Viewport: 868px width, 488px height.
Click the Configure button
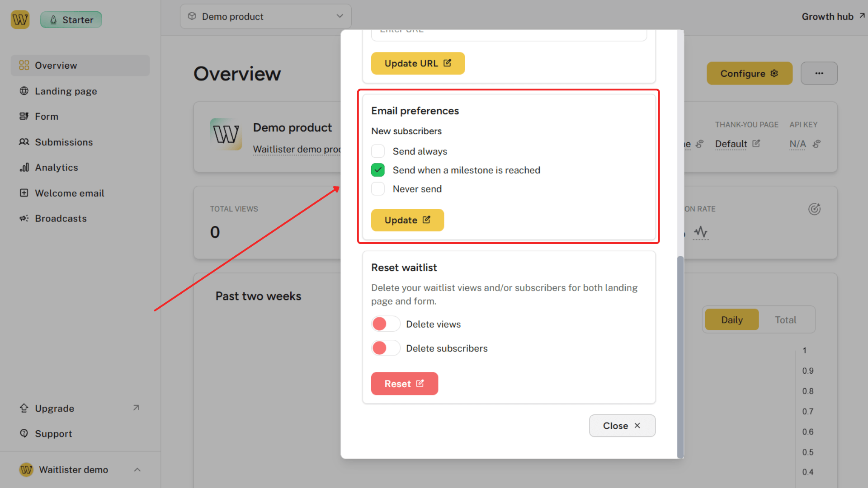[749, 73]
